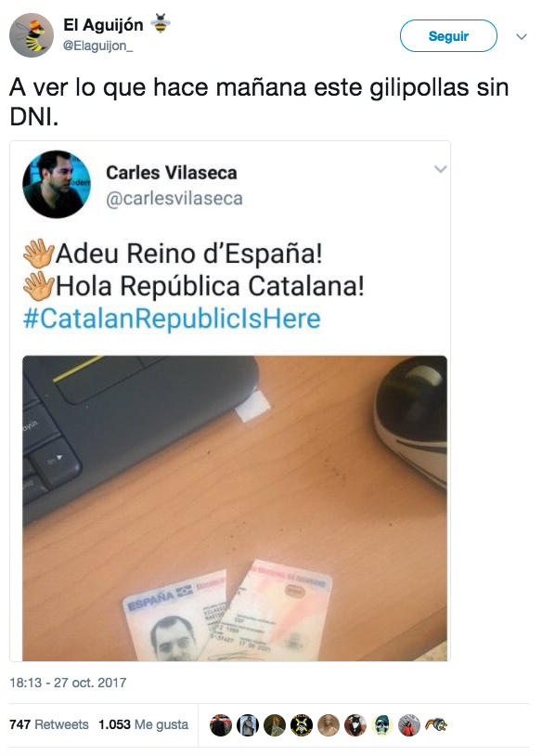Open the last liker avatar in row
The height and width of the screenshot is (756, 542).
[436, 725]
